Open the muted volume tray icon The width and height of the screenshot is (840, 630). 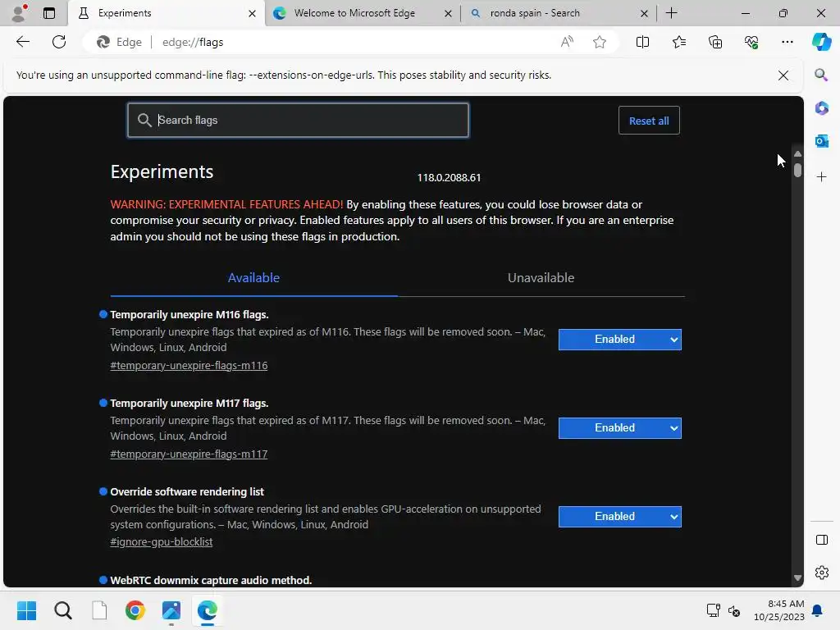tap(734, 610)
